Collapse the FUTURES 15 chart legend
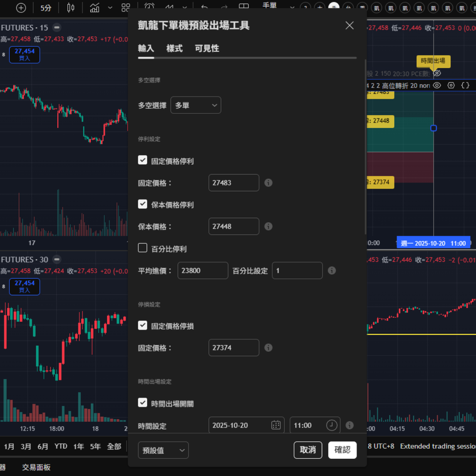 [56, 28]
